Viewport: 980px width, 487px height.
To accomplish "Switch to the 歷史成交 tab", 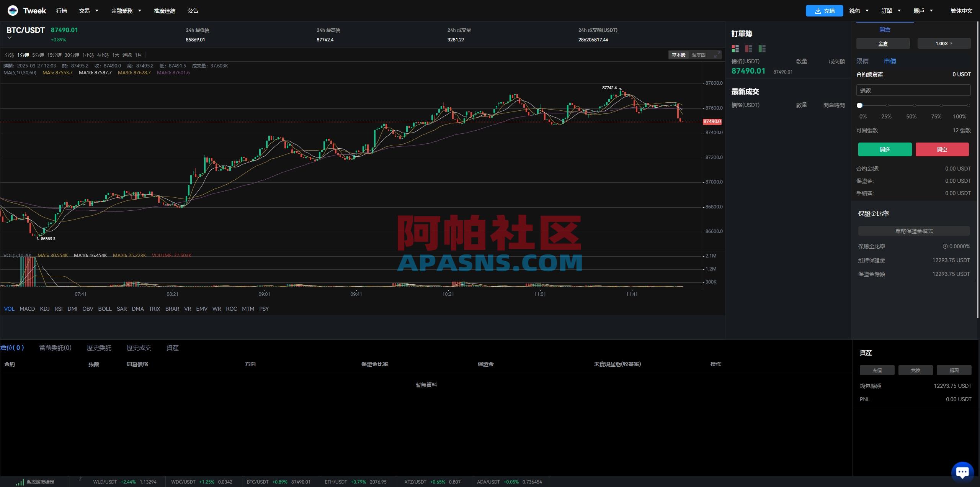I will pos(139,348).
